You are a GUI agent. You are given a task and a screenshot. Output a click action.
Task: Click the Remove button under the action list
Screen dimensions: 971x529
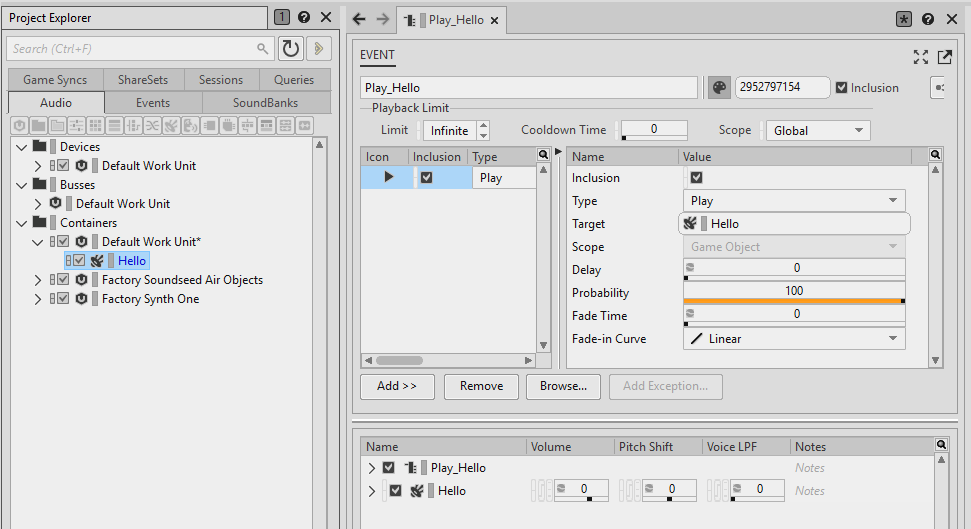pyautogui.click(x=481, y=386)
